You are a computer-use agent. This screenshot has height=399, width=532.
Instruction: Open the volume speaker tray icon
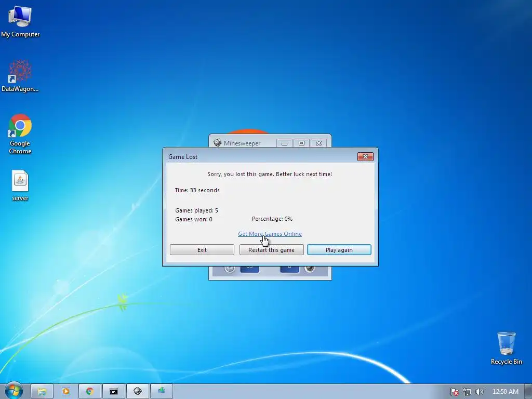tap(479, 392)
